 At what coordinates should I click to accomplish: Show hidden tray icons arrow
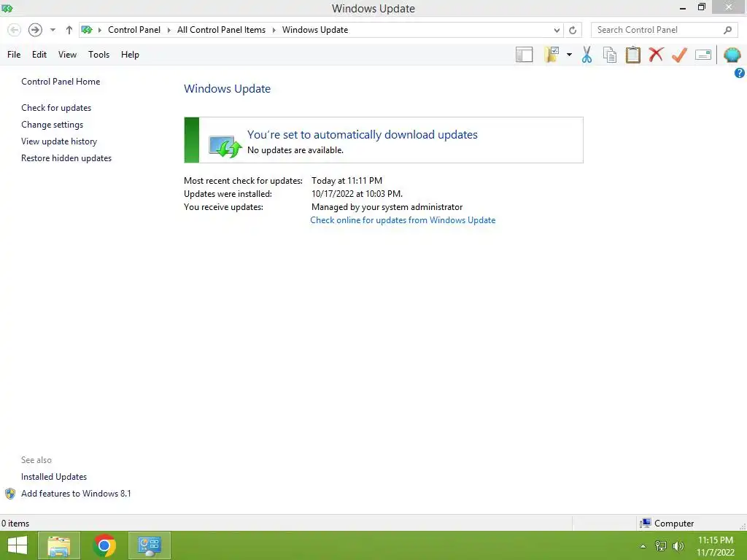(x=643, y=546)
